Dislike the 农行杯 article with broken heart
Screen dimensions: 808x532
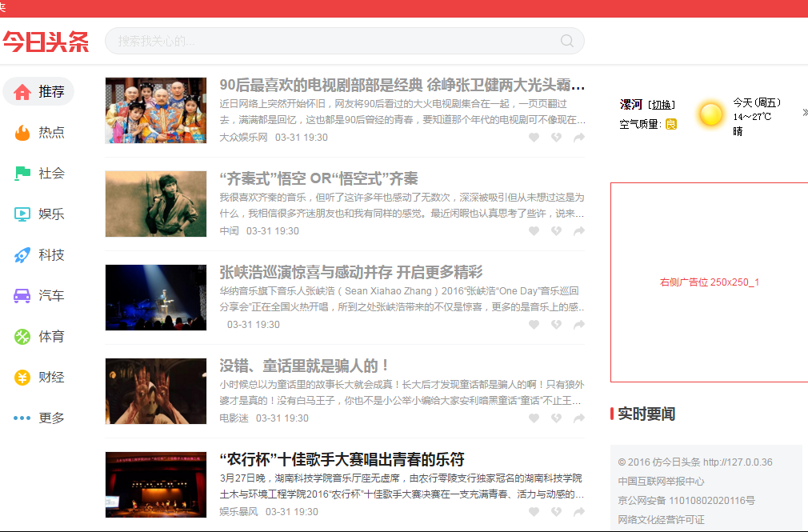point(556,512)
